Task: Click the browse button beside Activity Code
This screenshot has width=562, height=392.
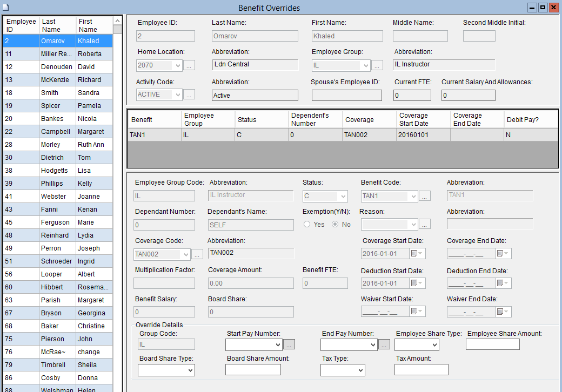Action: tap(189, 94)
